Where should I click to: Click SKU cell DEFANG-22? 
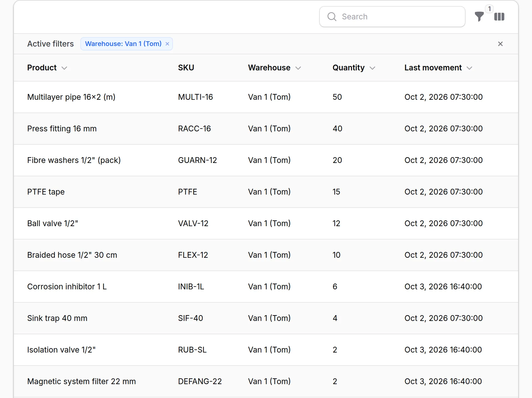click(x=200, y=381)
